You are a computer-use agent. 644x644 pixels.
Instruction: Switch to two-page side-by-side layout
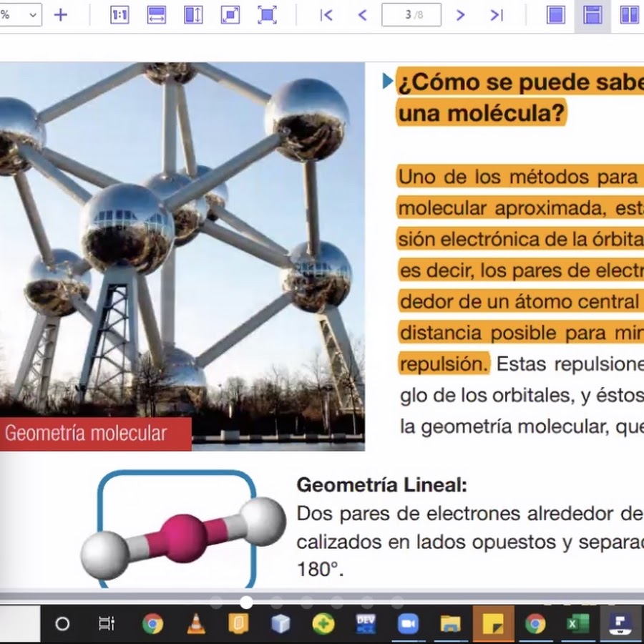click(x=629, y=15)
